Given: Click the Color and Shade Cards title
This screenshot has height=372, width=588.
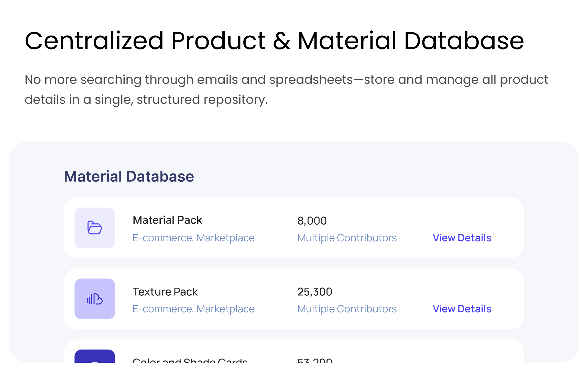Looking at the screenshot, I should 190,360.
